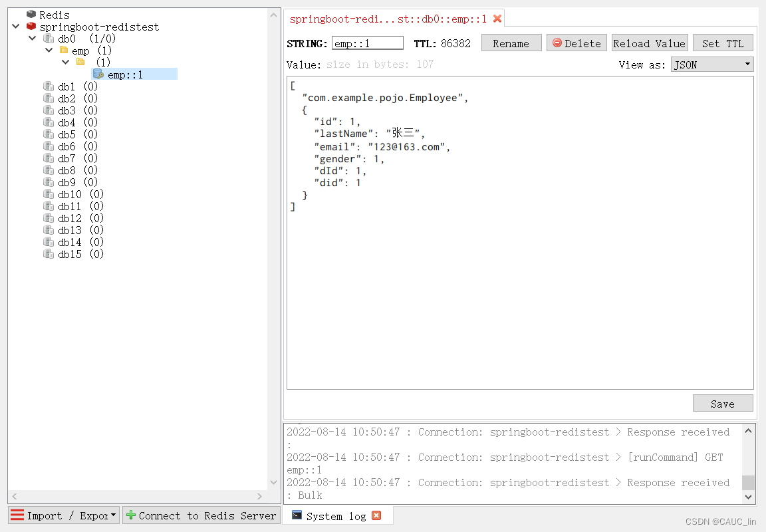Image resolution: width=766 pixels, height=532 pixels.
Task: Collapse the db0 database node
Action: 32,38
